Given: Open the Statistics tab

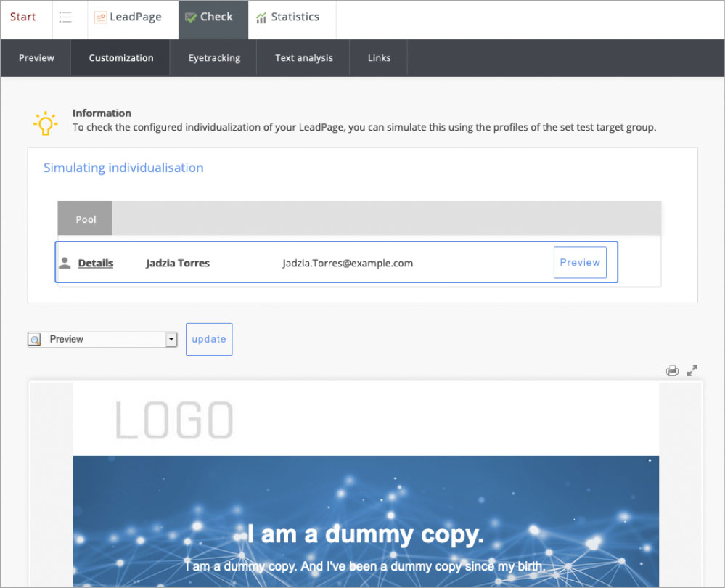Looking at the screenshot, I should (x=287, y=17).
